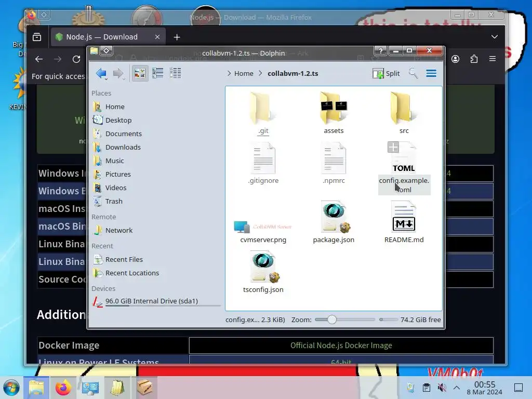Viewport: 532px width, 399px height.
Task: Expand the Firefox list all tabs arrow
Action: point(495,37)
